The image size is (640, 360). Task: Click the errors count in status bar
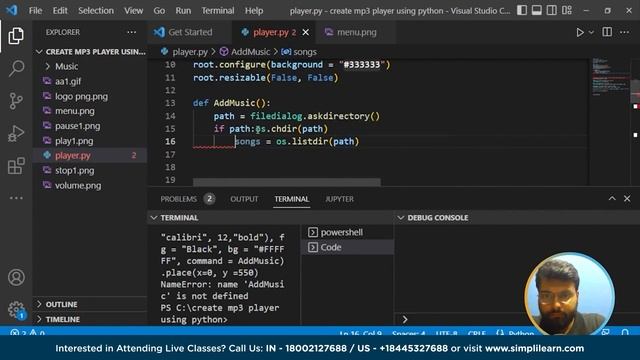point(18,333)
